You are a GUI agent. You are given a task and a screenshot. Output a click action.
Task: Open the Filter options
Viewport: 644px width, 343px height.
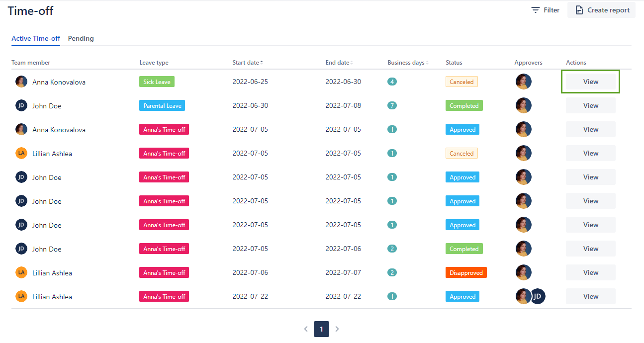[546, 10]
